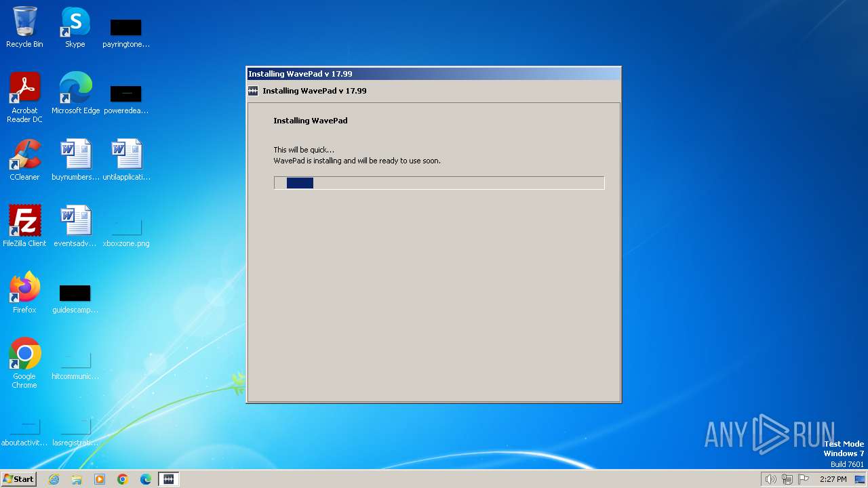This screenshot has width=868, height=488.
Task: Click the Show desktop button
Action: coord(859,479)
